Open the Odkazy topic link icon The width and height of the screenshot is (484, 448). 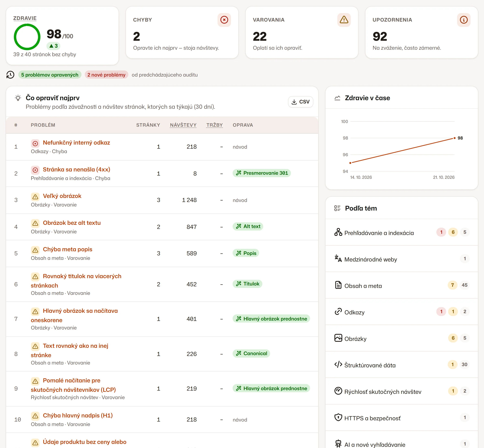338,312
